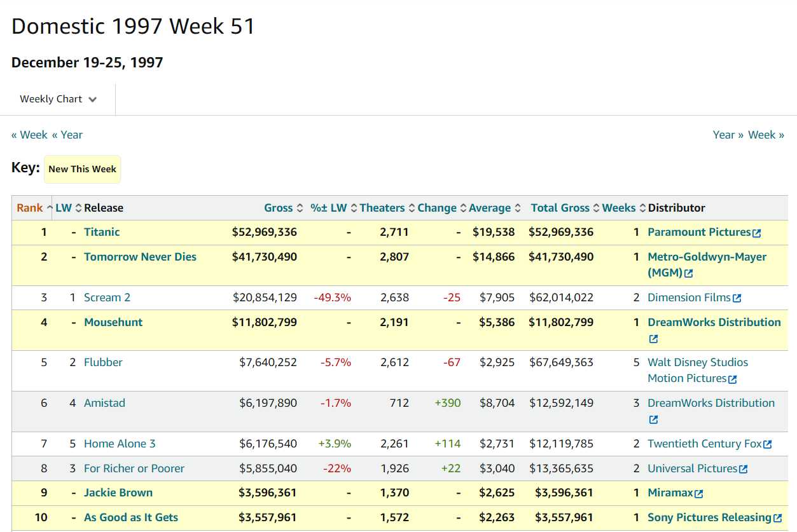Click the Domestic 1997 Week 51 heading
This screenshot has height=532, width=797.
(134, 26)
